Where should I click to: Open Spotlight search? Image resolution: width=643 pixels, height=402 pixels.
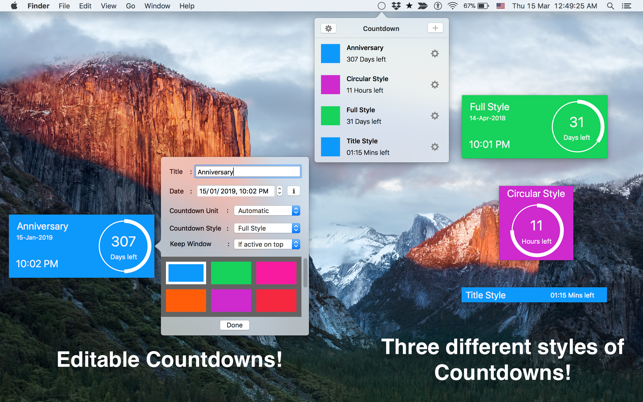(610, 6)
